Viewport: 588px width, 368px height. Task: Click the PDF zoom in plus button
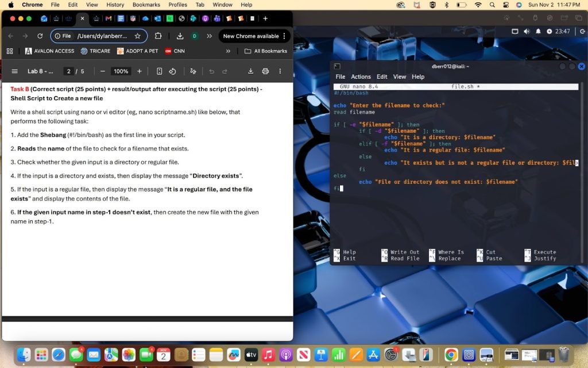pos(139,71)
